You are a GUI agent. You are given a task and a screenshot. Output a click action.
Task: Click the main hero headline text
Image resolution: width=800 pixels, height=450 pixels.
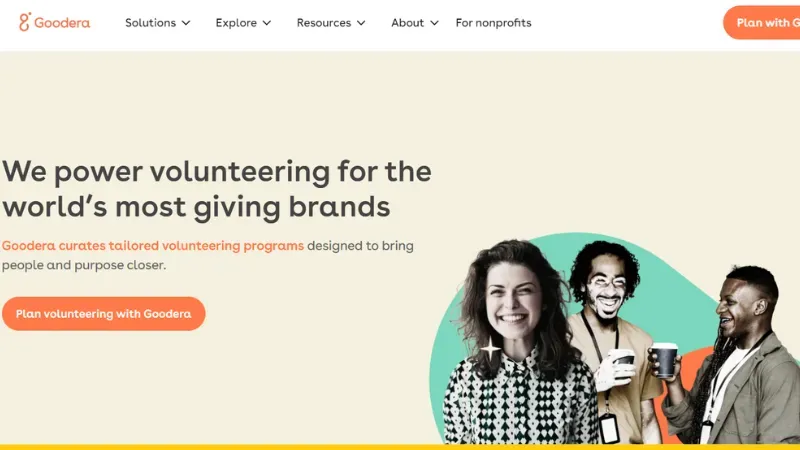[x=217, y=189]
